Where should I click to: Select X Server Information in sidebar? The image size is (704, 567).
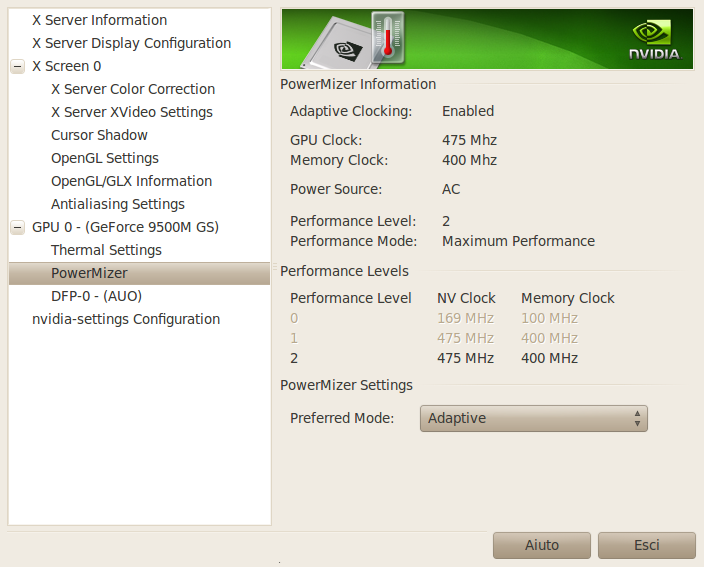(x=99, y=20)
